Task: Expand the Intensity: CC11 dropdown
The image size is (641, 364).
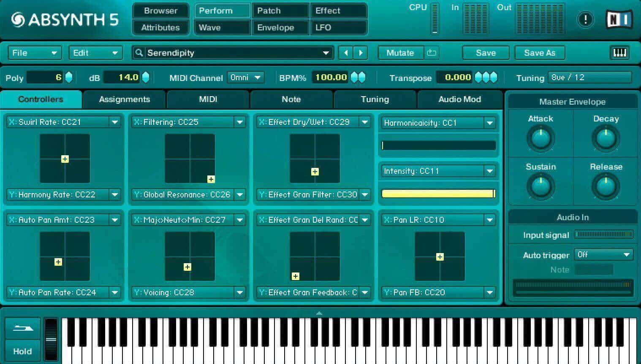Action: (x=490, y=171)
